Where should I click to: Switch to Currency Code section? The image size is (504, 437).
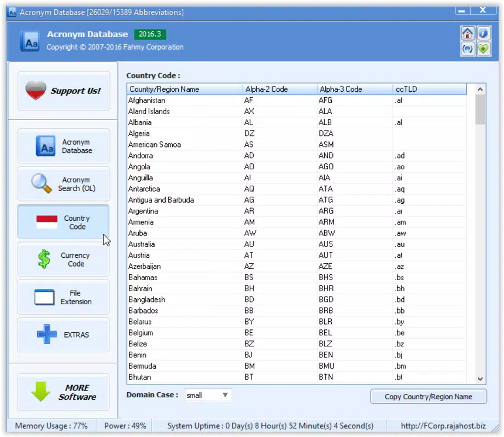pyautogui.click(x=63, y=259)
